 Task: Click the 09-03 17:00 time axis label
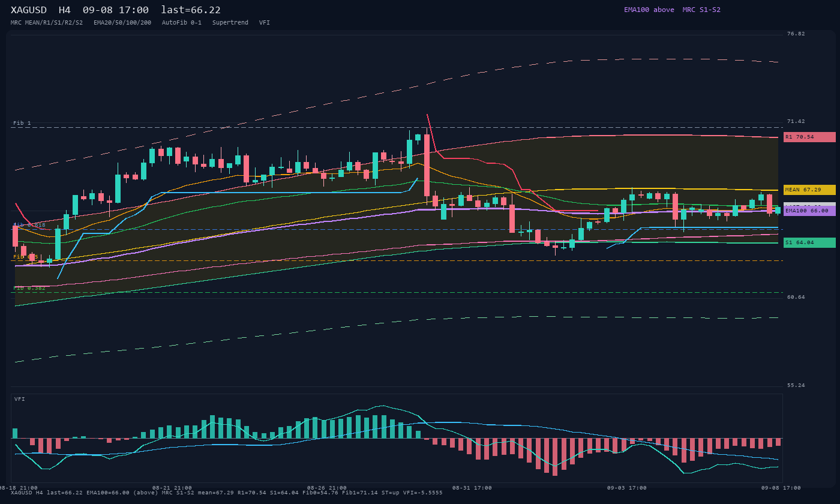point(627,488)
